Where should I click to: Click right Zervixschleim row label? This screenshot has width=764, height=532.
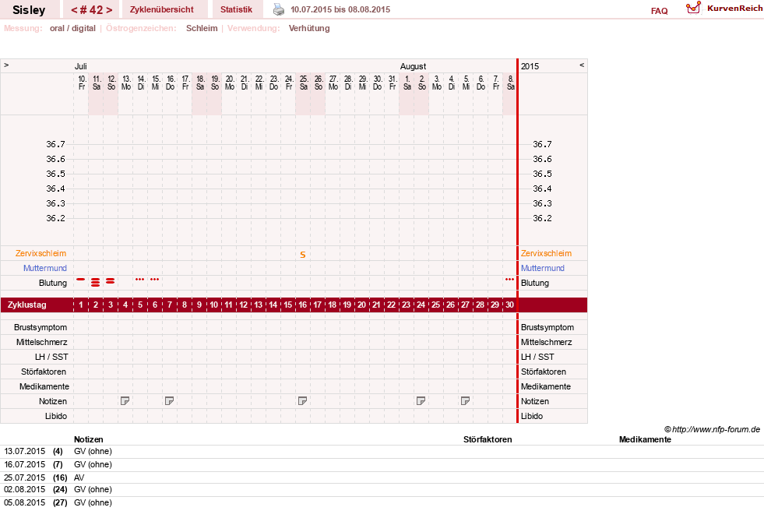point(546,253)
